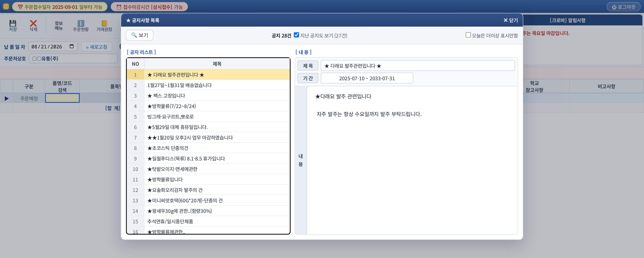Select notice ★방학물류입니다
The width and height of the screenshot is (644, 258).
click(208, 180)
